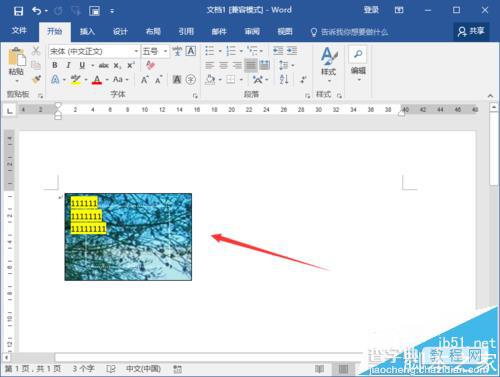Customize the Quick Access Toolbar
The image size is (500, 377).
pyautogui.click(x=112, y=11)
